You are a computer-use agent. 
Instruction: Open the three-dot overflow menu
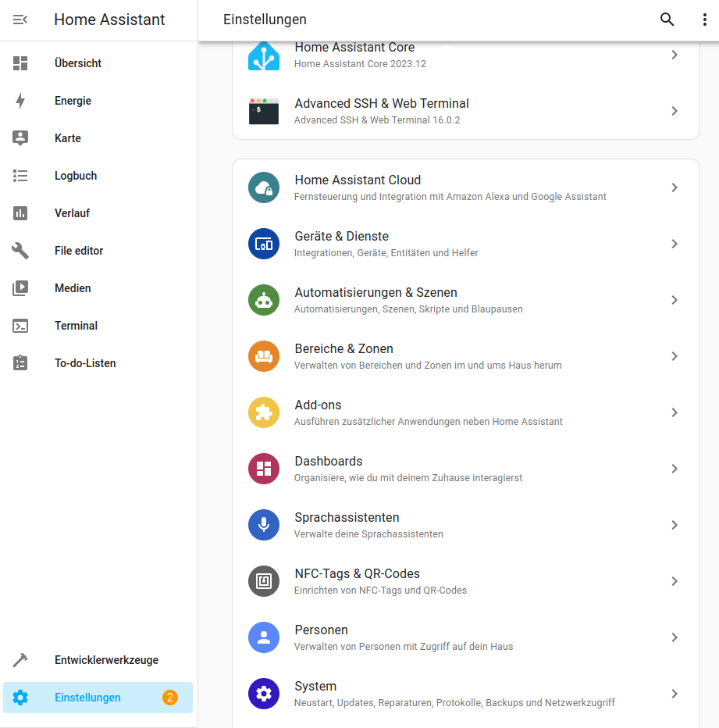(x=705, y=19)
